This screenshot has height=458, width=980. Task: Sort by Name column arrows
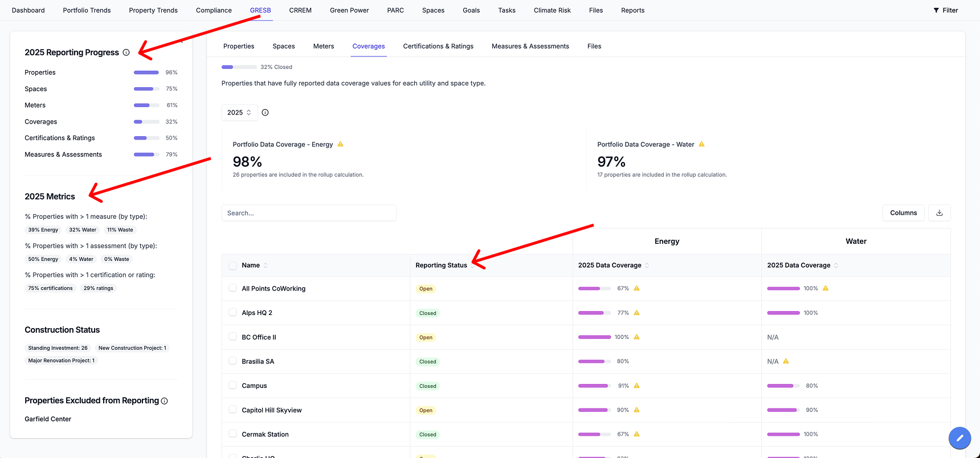click(266, 265)
